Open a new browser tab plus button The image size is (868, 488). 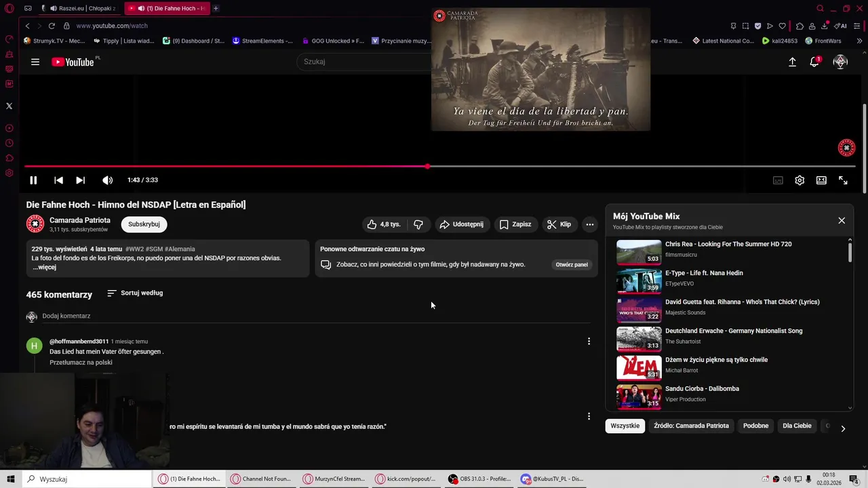pos(216,8)
